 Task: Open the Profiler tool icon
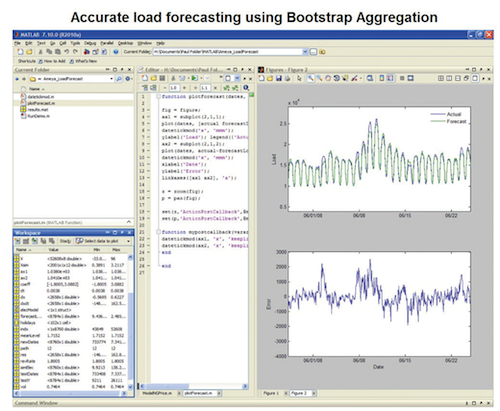pyautogui.click(x=104, y=52)
